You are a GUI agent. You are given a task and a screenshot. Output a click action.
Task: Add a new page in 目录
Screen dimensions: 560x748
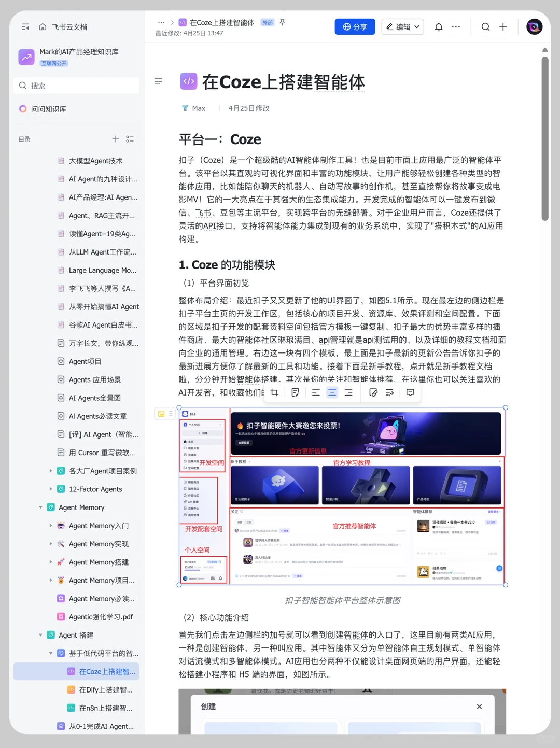(116, 139)
